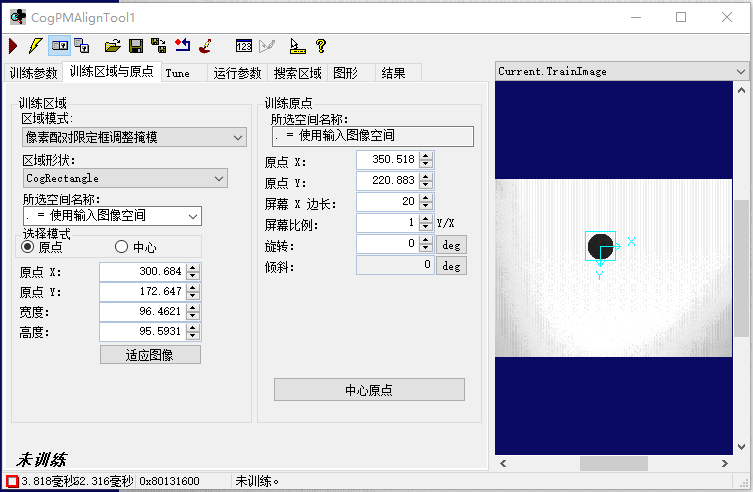
Task: Open the floating image window icon
Action: tap(82, 46)
